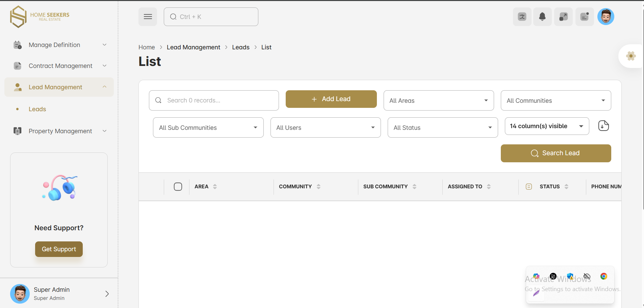The height and width of the screenshot is (308, 644).
Task: Click the hamburger menu toggle button
Action: click(148, 17)
